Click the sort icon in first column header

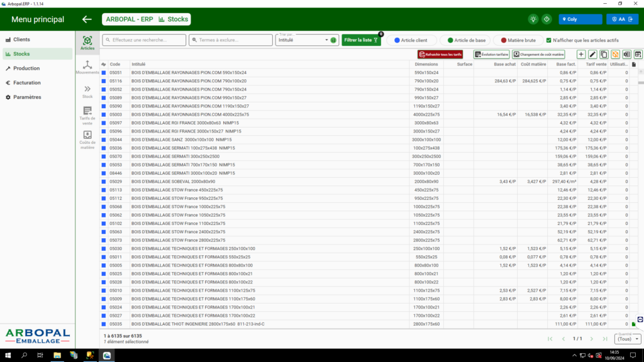(x=104, y=65)
